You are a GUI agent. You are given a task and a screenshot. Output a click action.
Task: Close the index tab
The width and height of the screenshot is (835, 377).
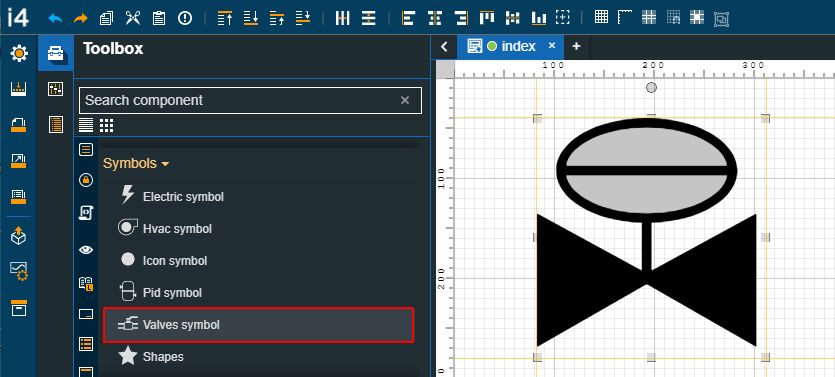[x=552, y=46]
